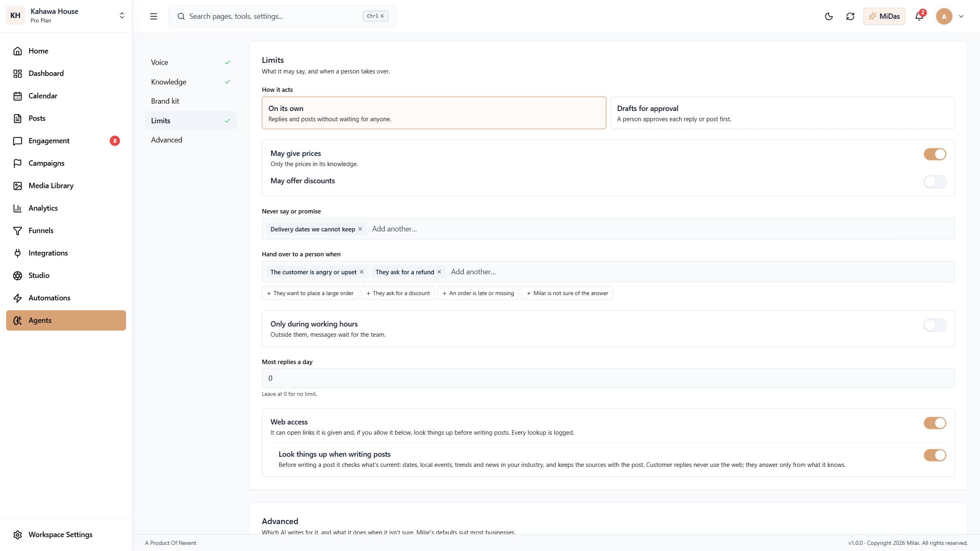Screen dimensions: 980x551
Task: Open notifications bell icon
Action: click(x=919, y=16)
